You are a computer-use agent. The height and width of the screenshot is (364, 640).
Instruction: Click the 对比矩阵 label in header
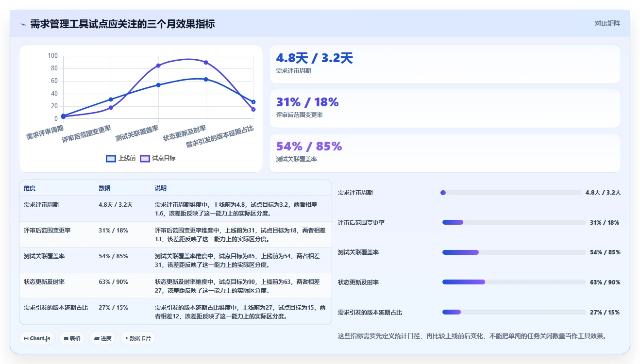[607, 23]
